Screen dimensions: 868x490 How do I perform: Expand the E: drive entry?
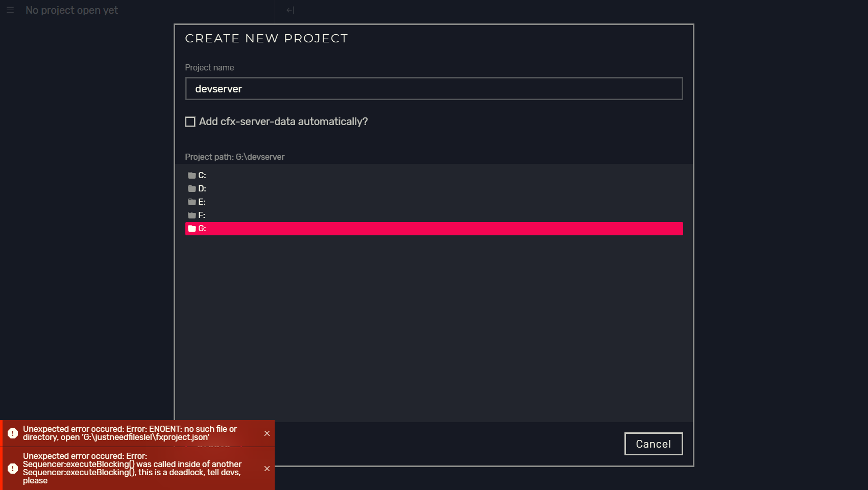point(202,202)
